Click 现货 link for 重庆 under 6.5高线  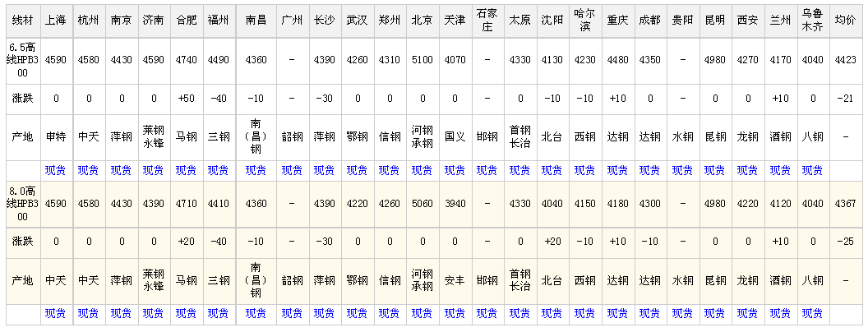(x=617, y=170)
